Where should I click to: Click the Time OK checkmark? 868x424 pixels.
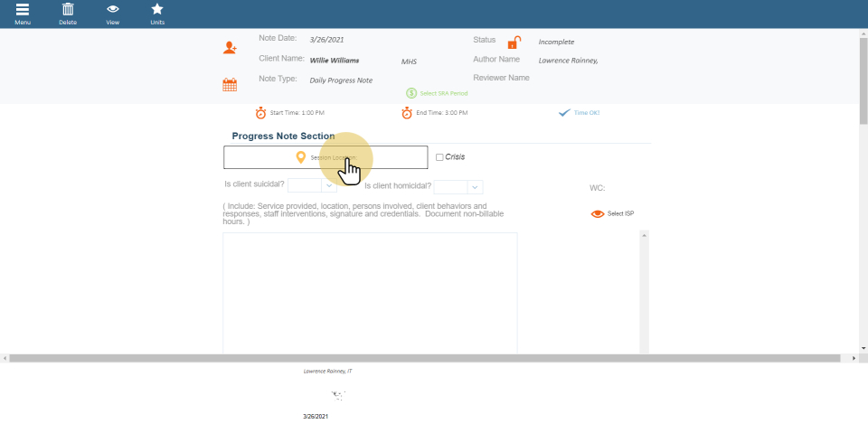click(564, 113)
